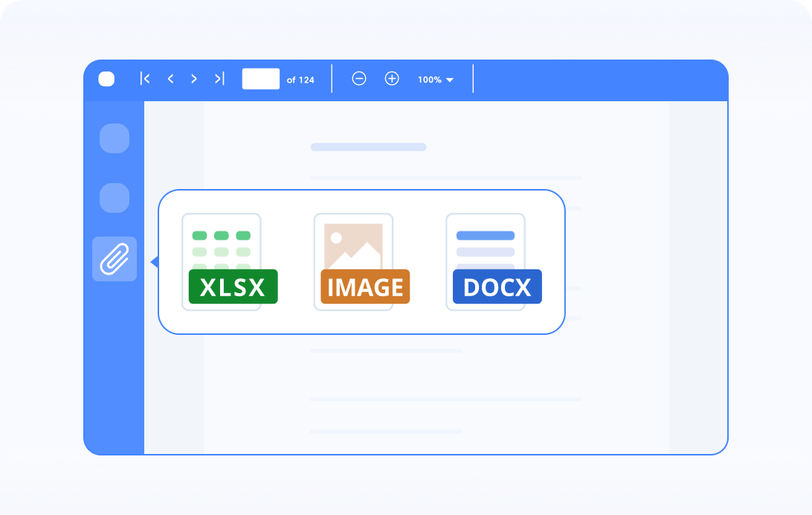Click the 100% zoom indicator
Image resolution: width=812 pixels, height=515 pixels.
[429, 79]
